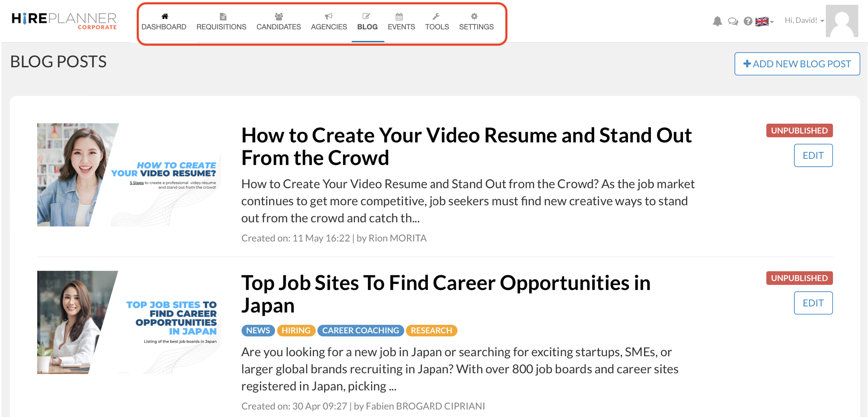This screenshot has height=417, width=868.
Task: Select the BLOG navigation tab
Action: [367, 26]
